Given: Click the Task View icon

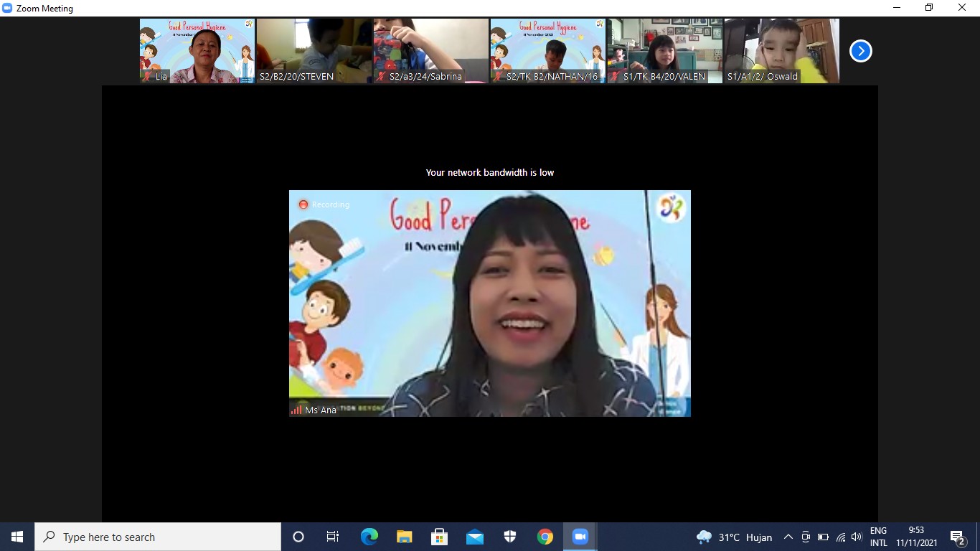Looking at the screenshot, I should pyautogui.click(x=333, y=537).
